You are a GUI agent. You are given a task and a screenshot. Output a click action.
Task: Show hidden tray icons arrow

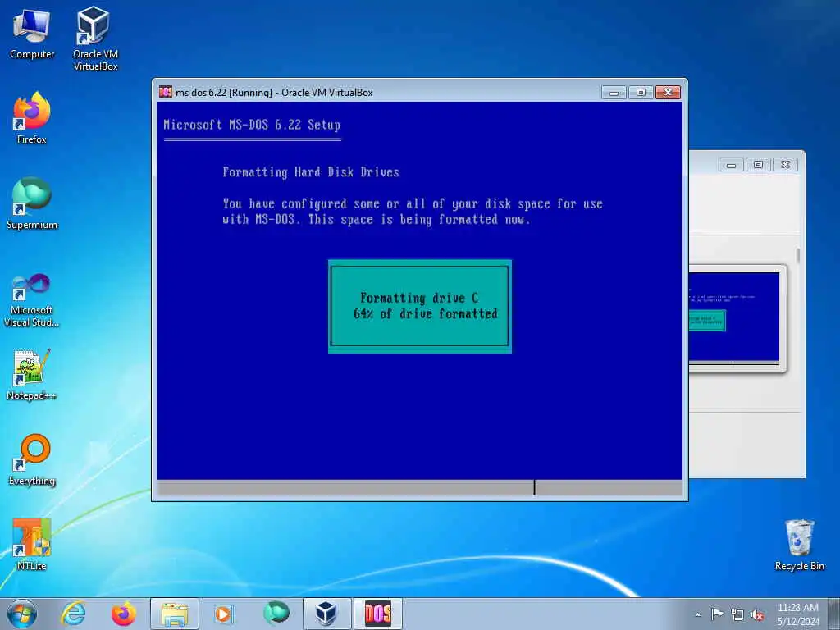[697, 614]
